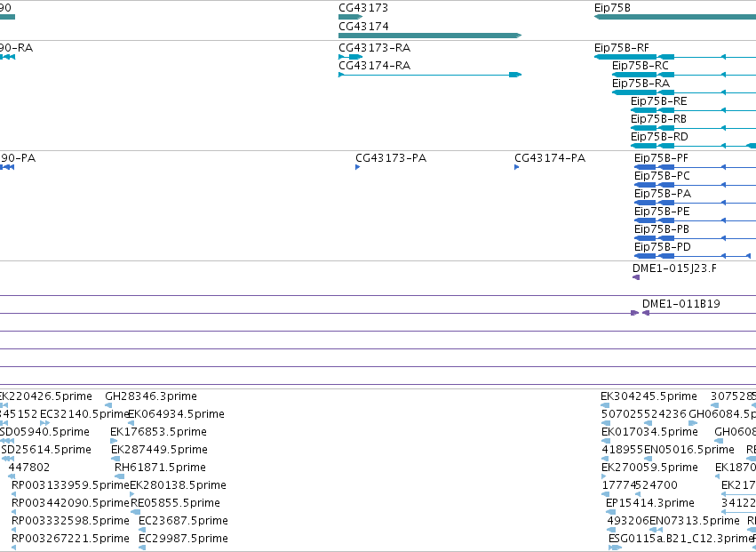Viewport: 756px width, 552px height.
Task: Click the feature labeled 418955
Action: point(622,449)
